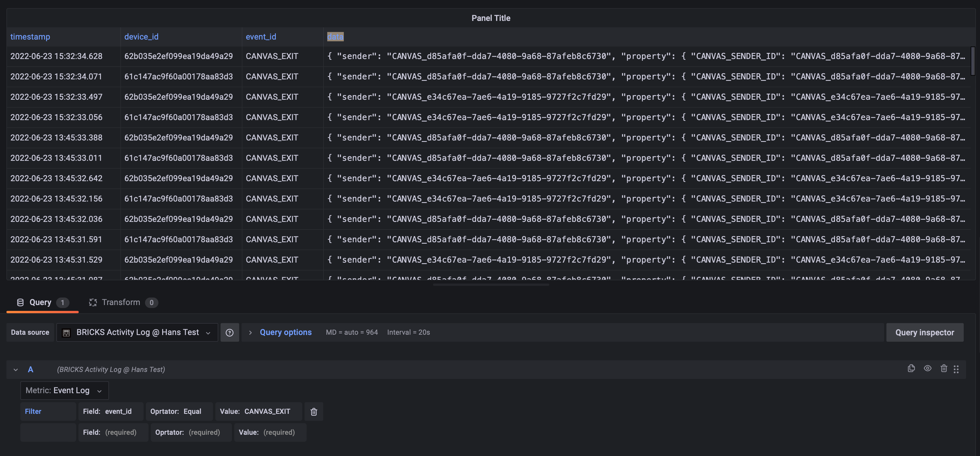Collapse query A row chevron

pyautogui.click(x=16, y=370)
